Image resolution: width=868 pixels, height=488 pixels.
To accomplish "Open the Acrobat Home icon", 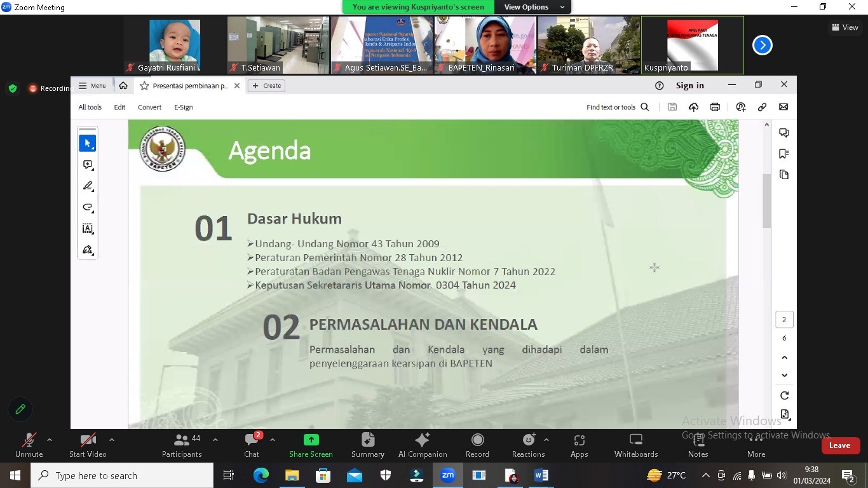I will pos(123,86).
